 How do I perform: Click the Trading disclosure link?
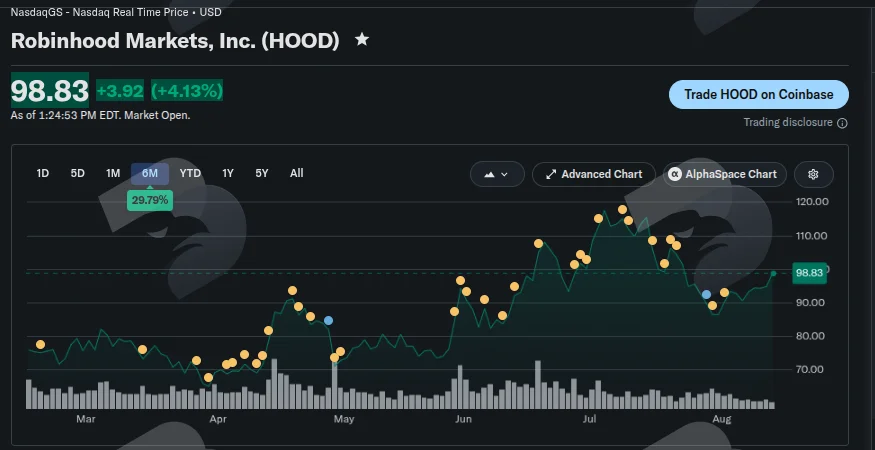coord(788,122)
